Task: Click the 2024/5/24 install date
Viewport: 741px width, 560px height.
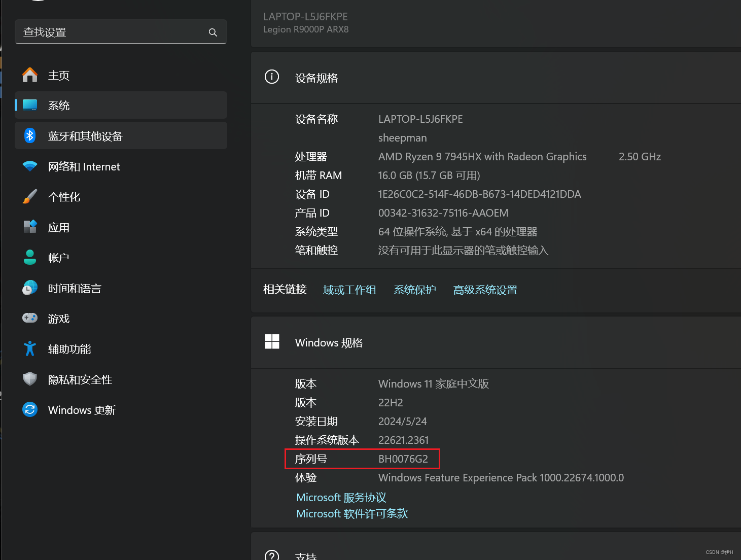Action: point(402,422)
